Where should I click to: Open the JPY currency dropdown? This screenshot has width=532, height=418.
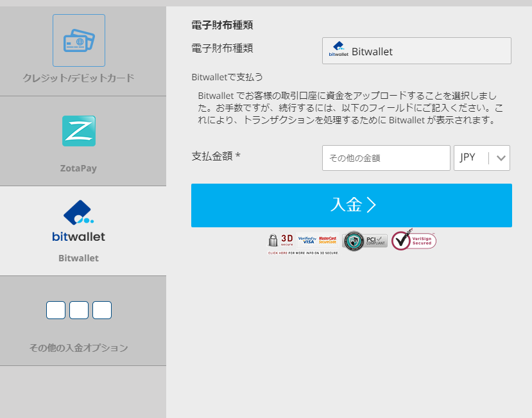coord(482,158)
